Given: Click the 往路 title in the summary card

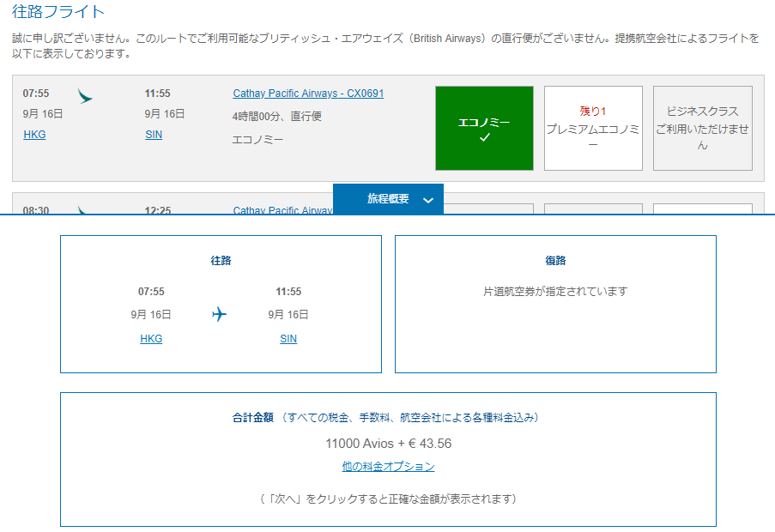Looking at the screenshot, I should 221,260.
